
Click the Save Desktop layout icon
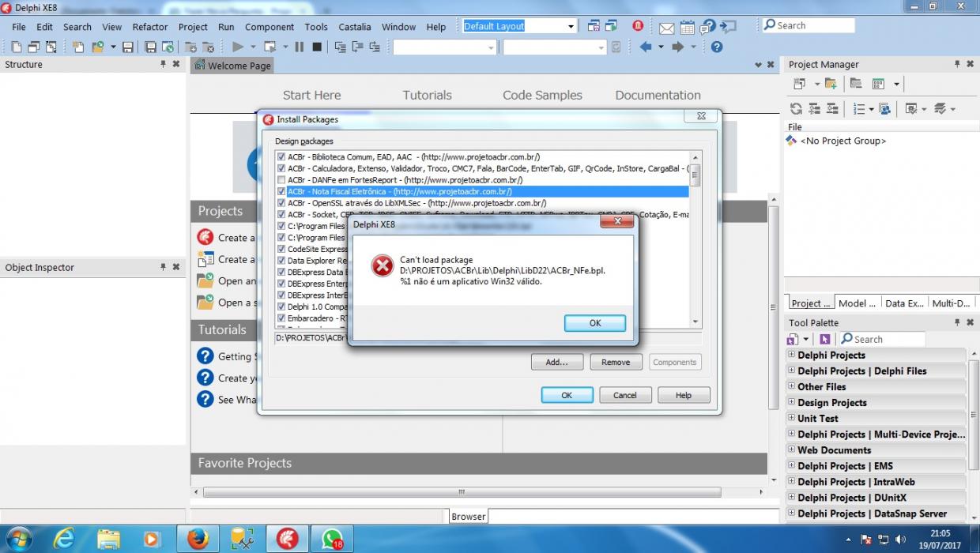[594, 26]
